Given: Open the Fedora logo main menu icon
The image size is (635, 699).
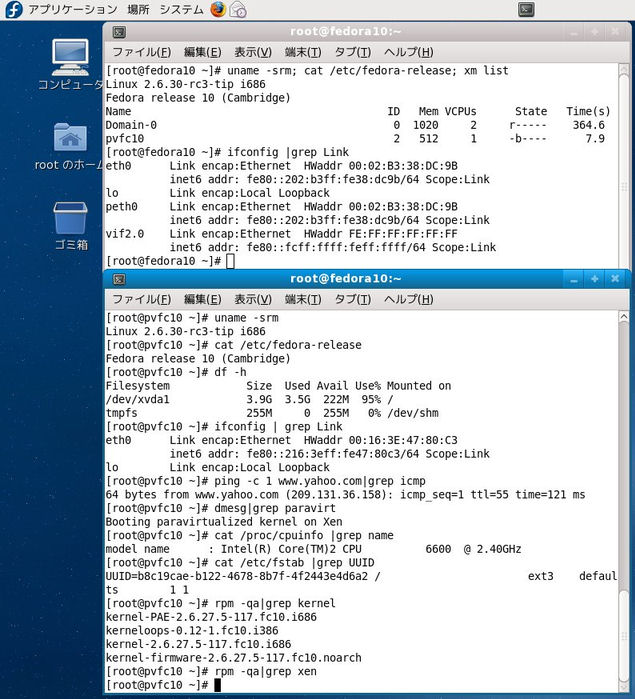Looking at the screenshot, I should [x=14, y=9].
